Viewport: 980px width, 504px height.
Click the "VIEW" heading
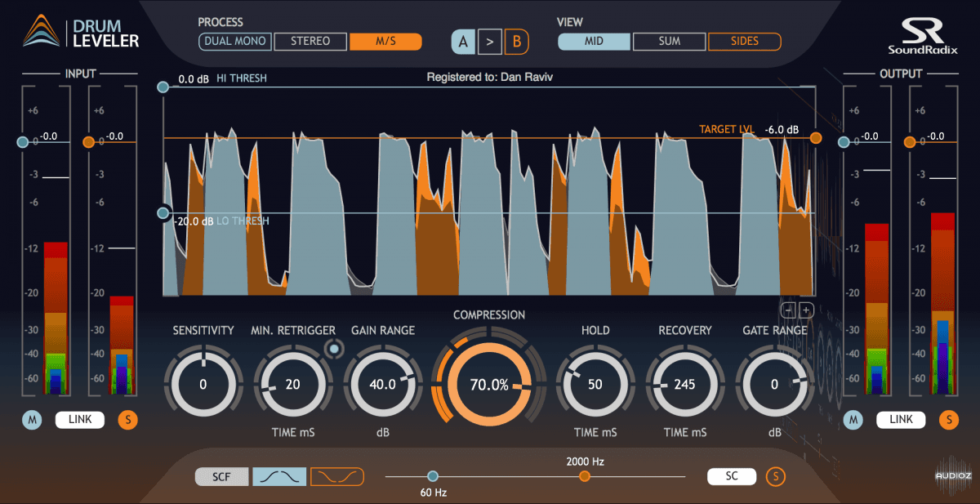point(570,22)
